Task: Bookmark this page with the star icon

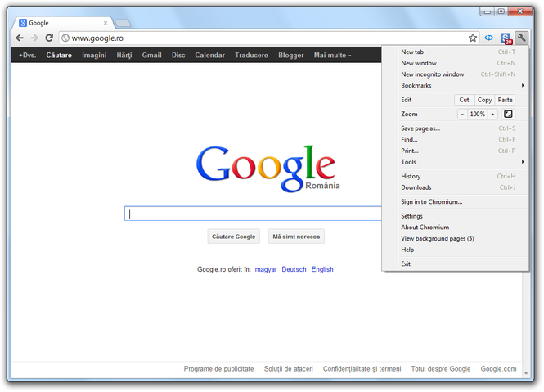Action: [x=473, y=38]
